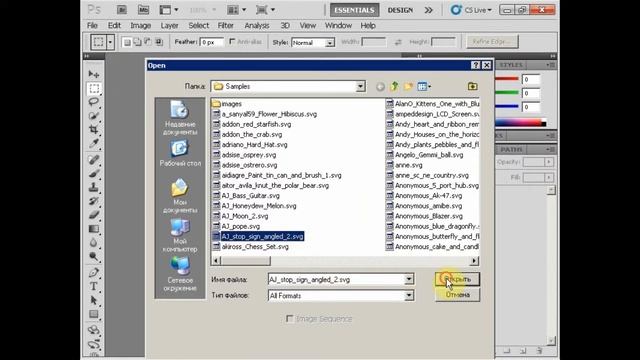Open the Layer menu

tap(169, 25)
